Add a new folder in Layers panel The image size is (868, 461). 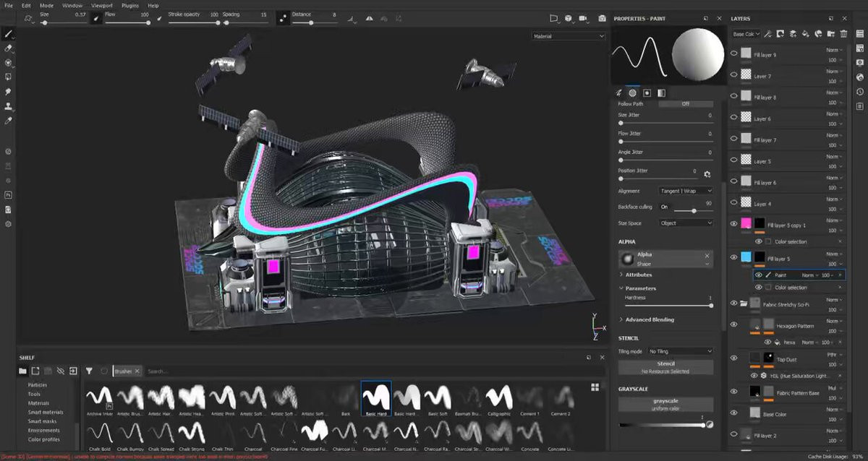(x=830, y=33)
